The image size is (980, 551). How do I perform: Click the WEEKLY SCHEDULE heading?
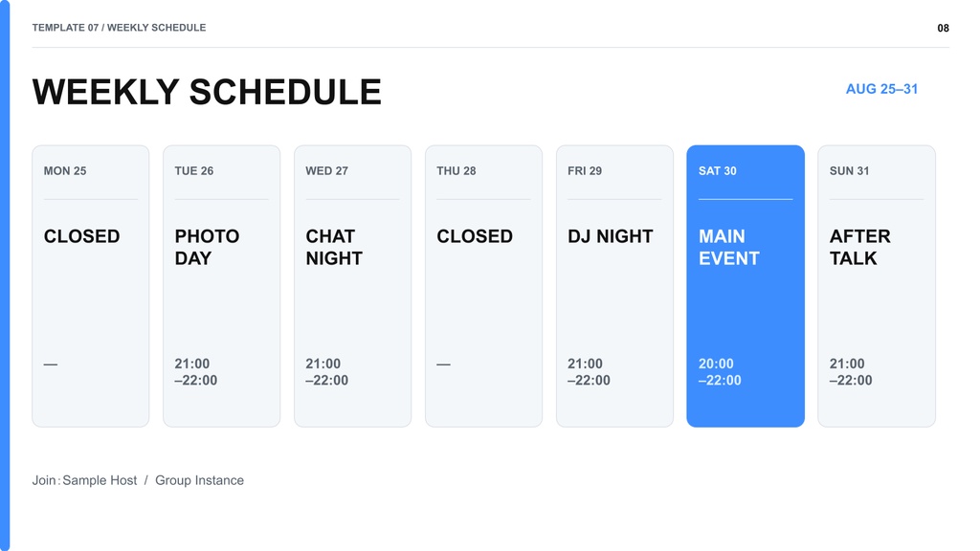click(207, 92)
